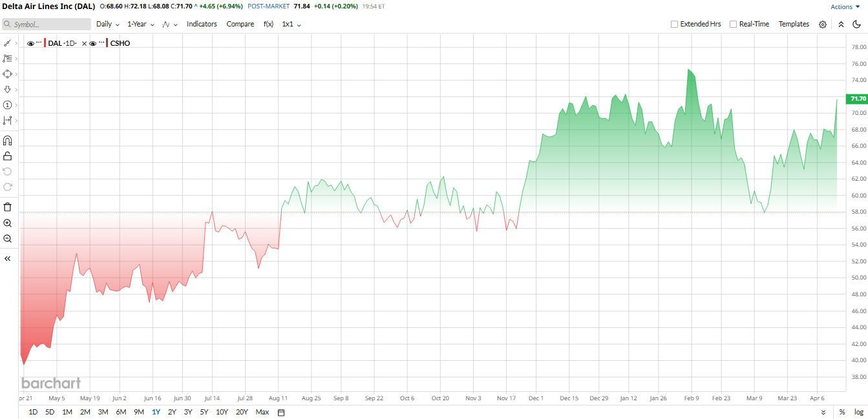Open the 1x1 grid layout dropdown
Viewport: 868px width, 419px height.
click(291, 24)
